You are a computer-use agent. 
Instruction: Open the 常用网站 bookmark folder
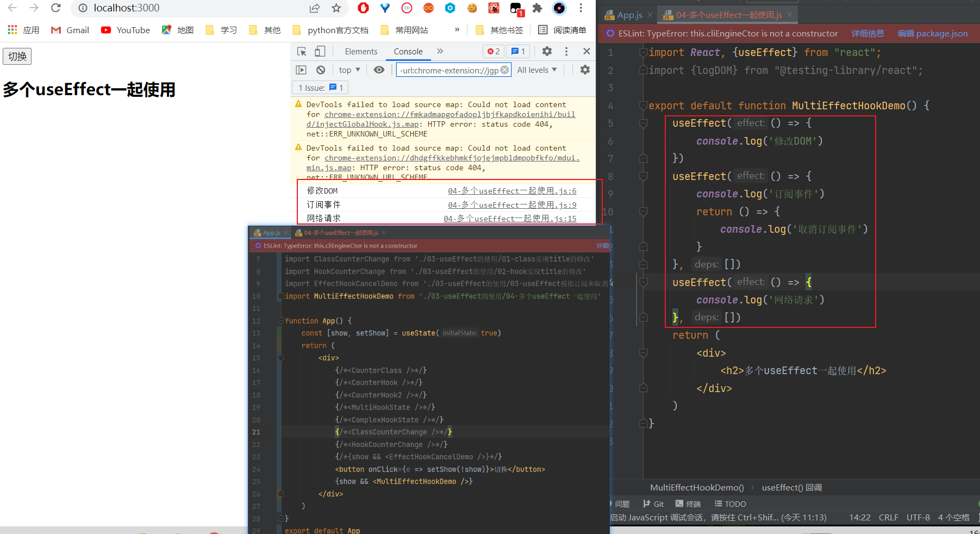[x=404, y=30]
